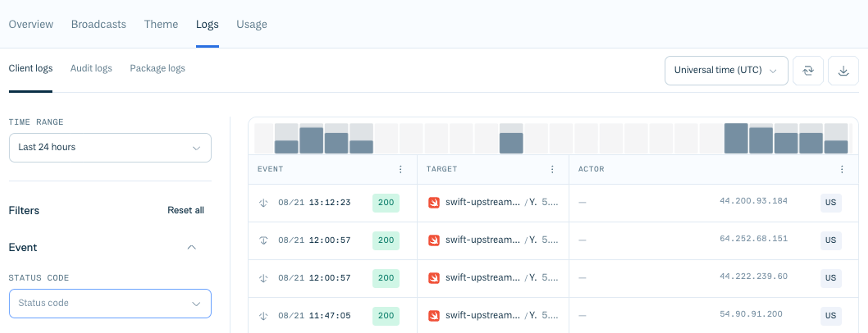Open the EVENT column options menu
Screen dimensions: 868x333
pos(400,169)
